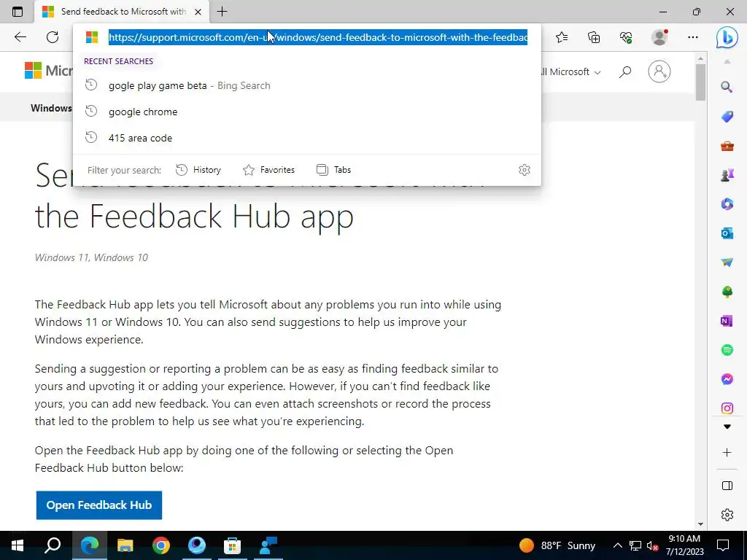Screen dimensions: 747x560
Task: Expand the All Microsoft dropdown
Action: pos(572,72)
